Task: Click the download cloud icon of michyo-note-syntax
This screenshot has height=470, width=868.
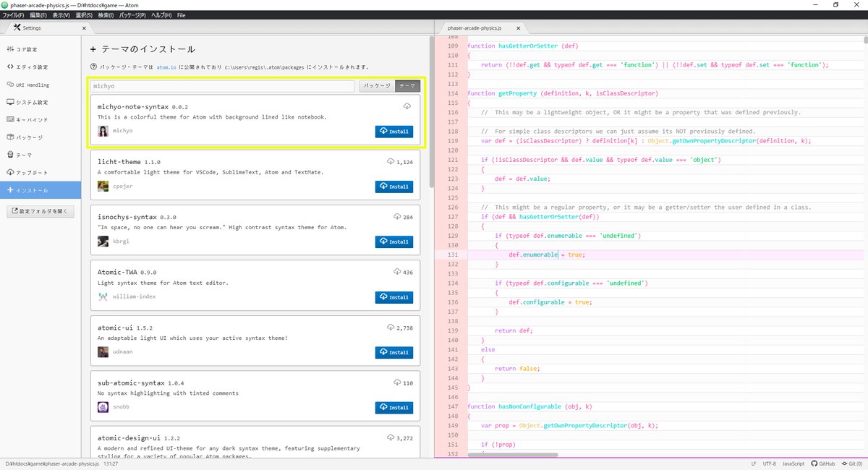Action: (x=407, y=106)
